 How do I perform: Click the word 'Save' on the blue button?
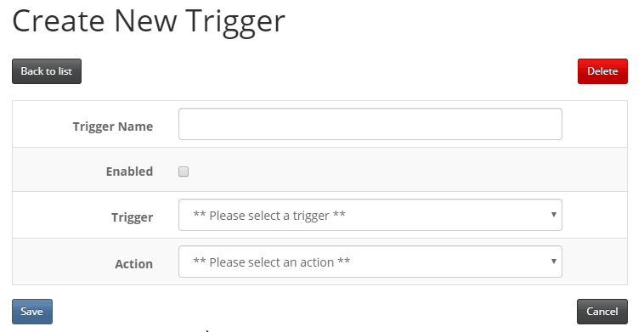click(32, 312)
